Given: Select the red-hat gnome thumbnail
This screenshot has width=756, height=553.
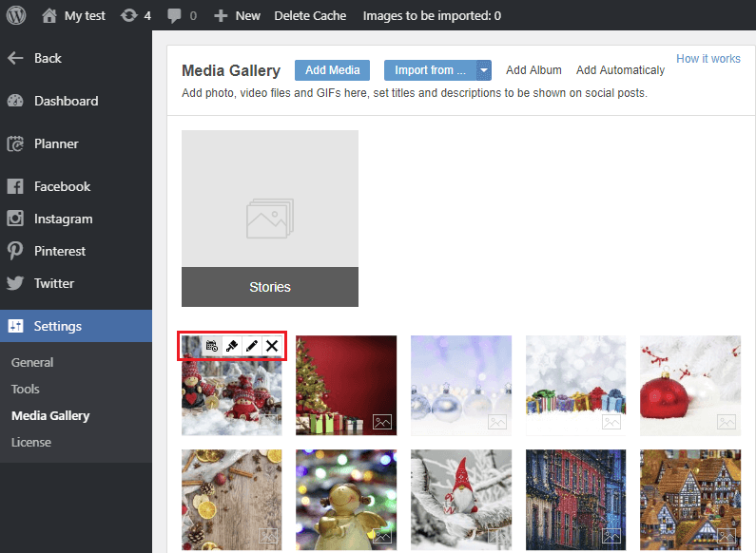Looking at the screenshot, I should point(461,500).
